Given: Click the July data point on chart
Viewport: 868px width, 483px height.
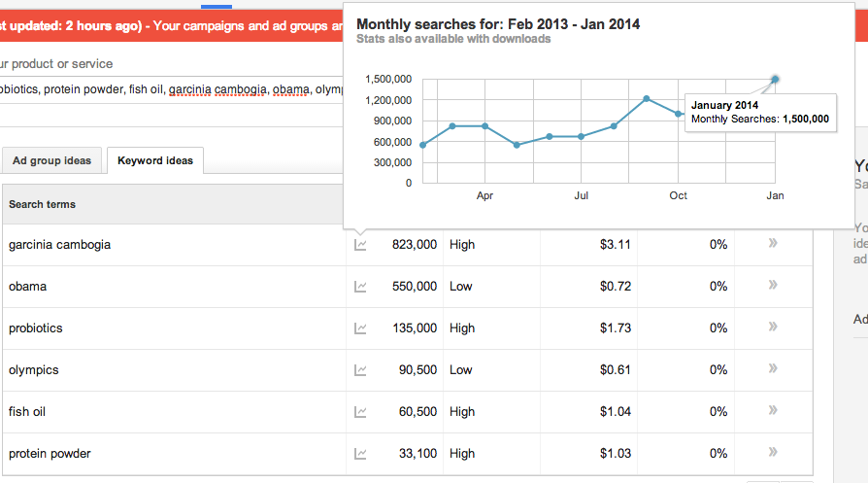Looking at the screenshot, I should (581, 136).
